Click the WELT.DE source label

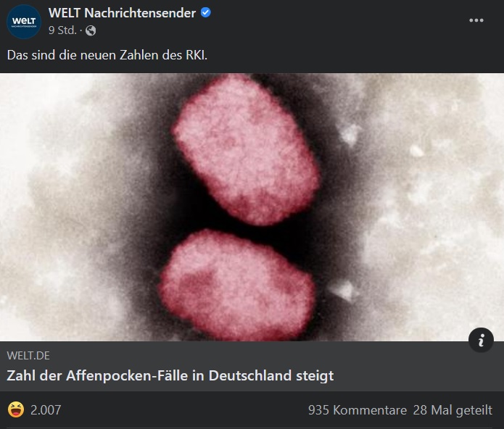(28, 356)
